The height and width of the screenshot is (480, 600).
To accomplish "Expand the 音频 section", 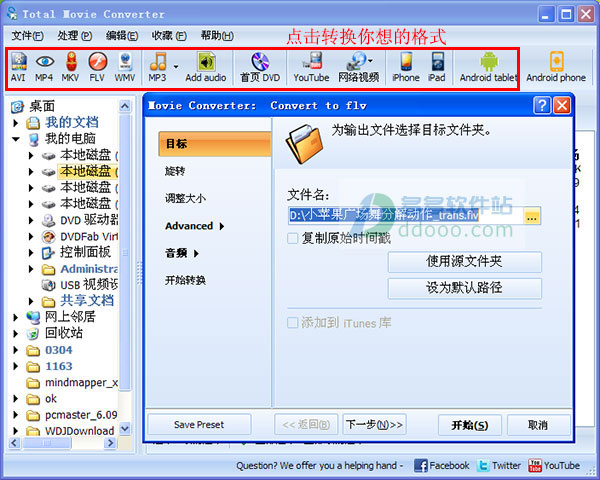I will pos(182,253).
